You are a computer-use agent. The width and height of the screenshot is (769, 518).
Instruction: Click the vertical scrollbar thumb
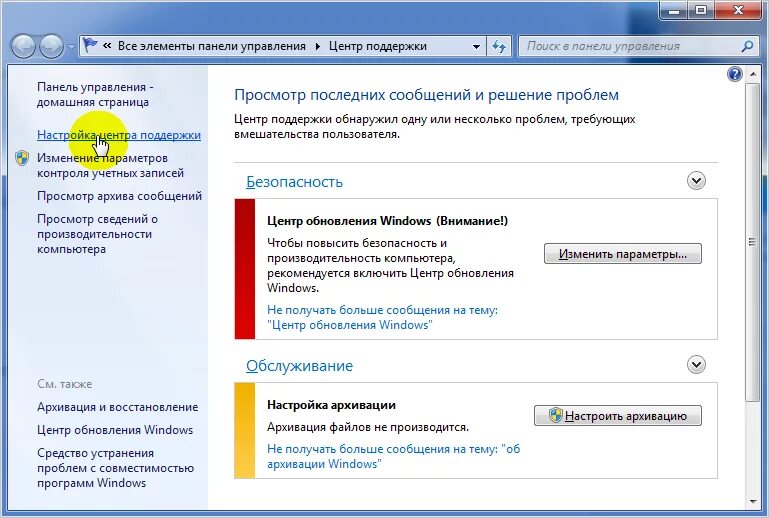752,242
